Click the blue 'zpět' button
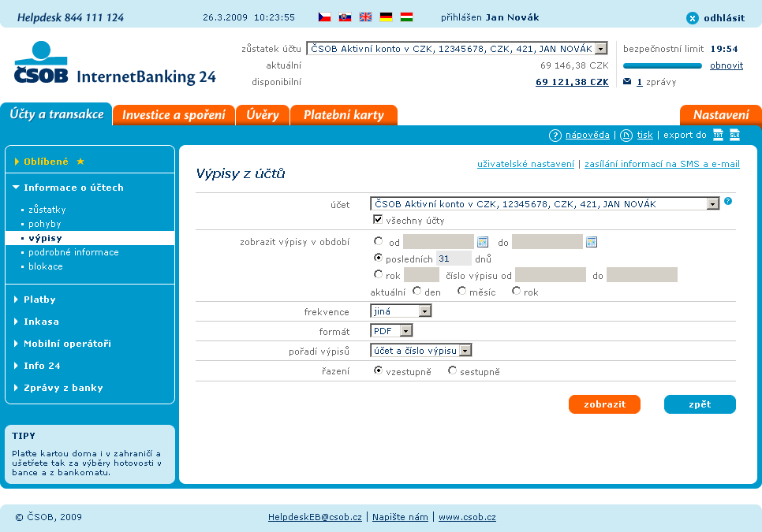Image resolution: width=762 pixels, height=532 pixels. point(700,404)
